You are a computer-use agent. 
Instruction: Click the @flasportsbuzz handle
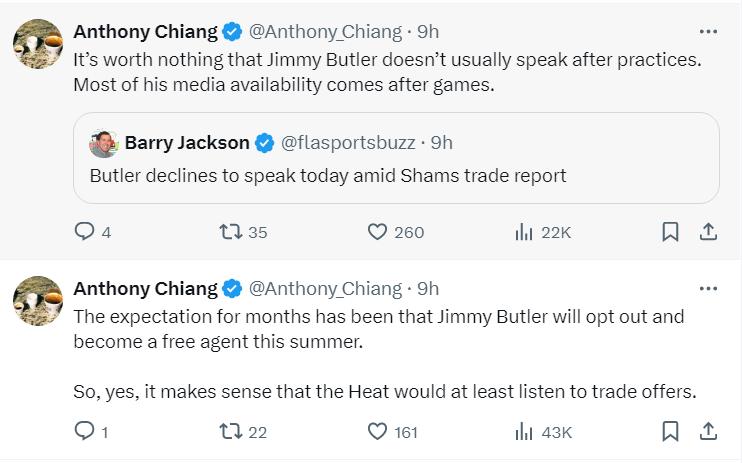point(348,143)
